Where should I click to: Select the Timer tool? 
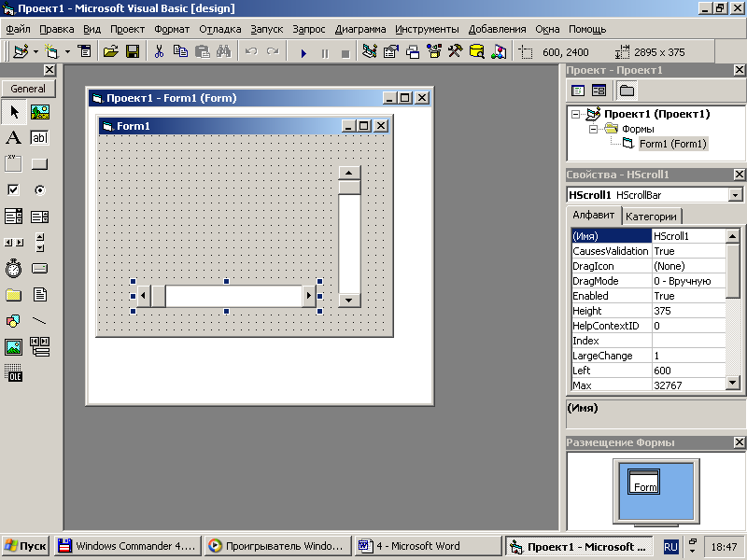14,269
